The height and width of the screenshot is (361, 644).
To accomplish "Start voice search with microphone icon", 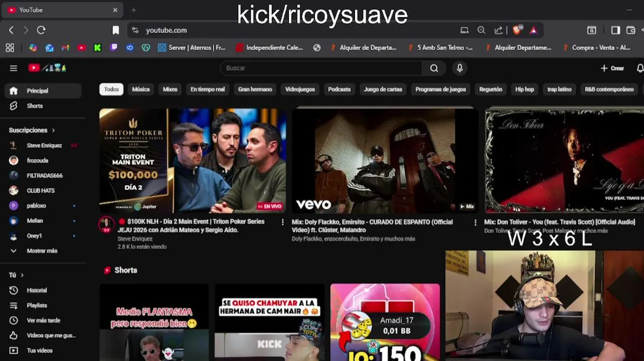I will point(459,68).
